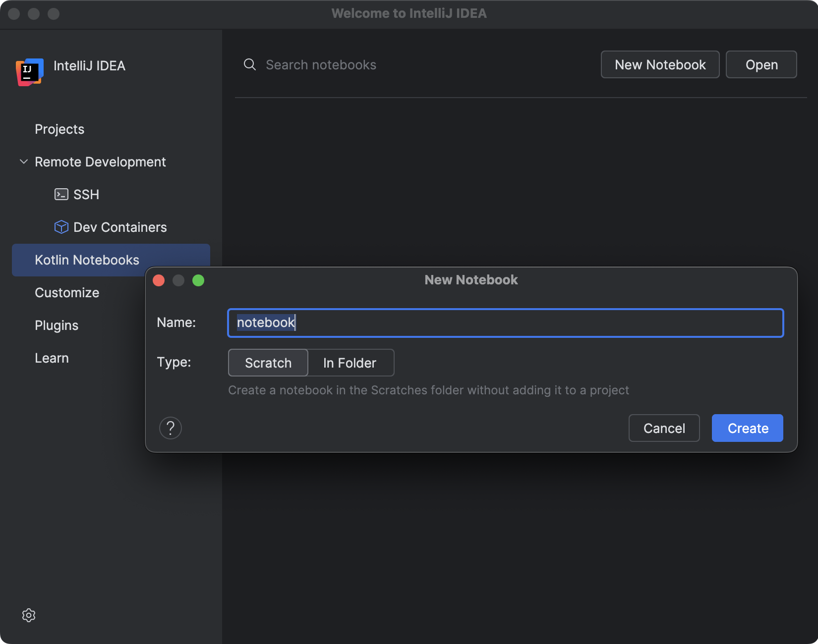Open the Projects section
Image resolution: width=818 pixels, height=644 pixels.
click(59, 129)
